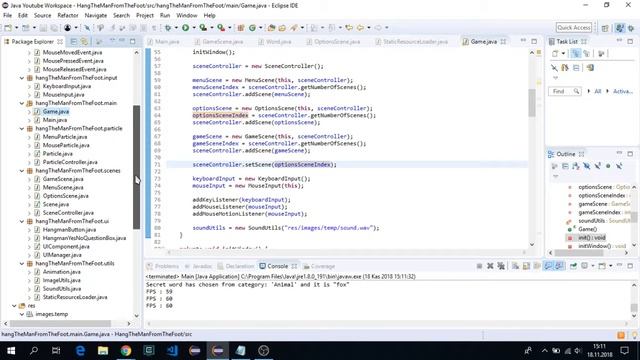Viewport: 640px width, 360px height.
Task: Select init() : void in Outline
Action: (592, 238)
